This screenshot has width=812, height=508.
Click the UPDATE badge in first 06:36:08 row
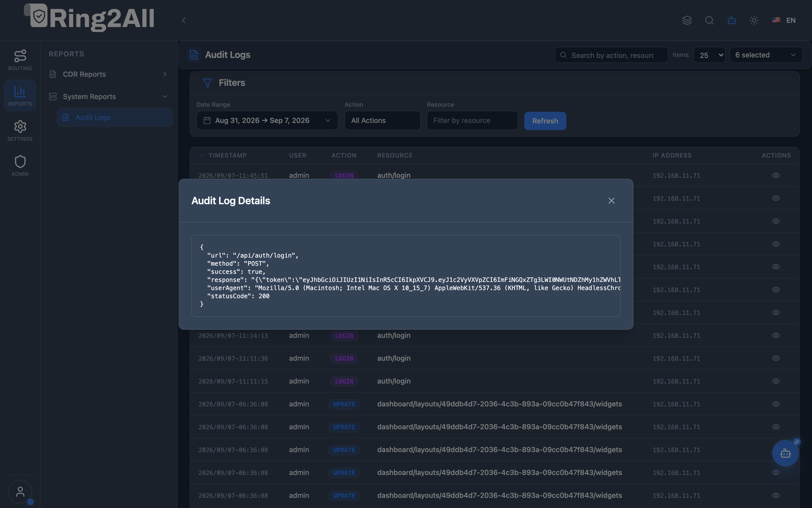(x=344, y=404)
